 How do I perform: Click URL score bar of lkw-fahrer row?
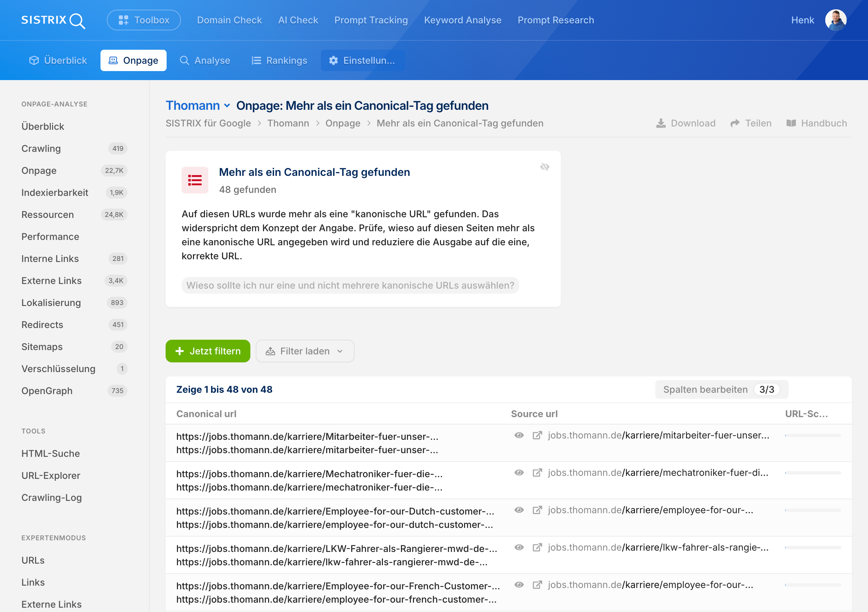[813, 548]
